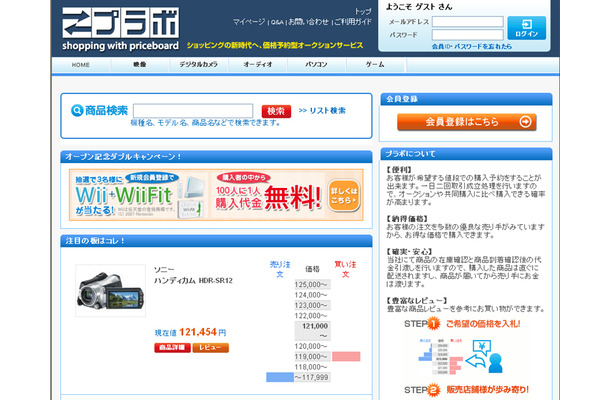Click the 【豊富なレビュー】 heading
Viewport: 610px width, 400px height.
(417, 300)
